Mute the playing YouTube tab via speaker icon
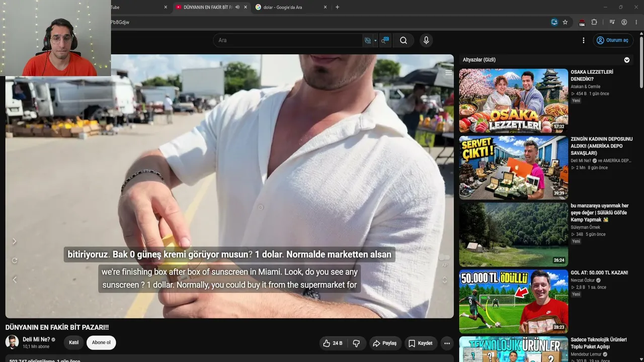This screenshot has width=644, height=362. 237,7
